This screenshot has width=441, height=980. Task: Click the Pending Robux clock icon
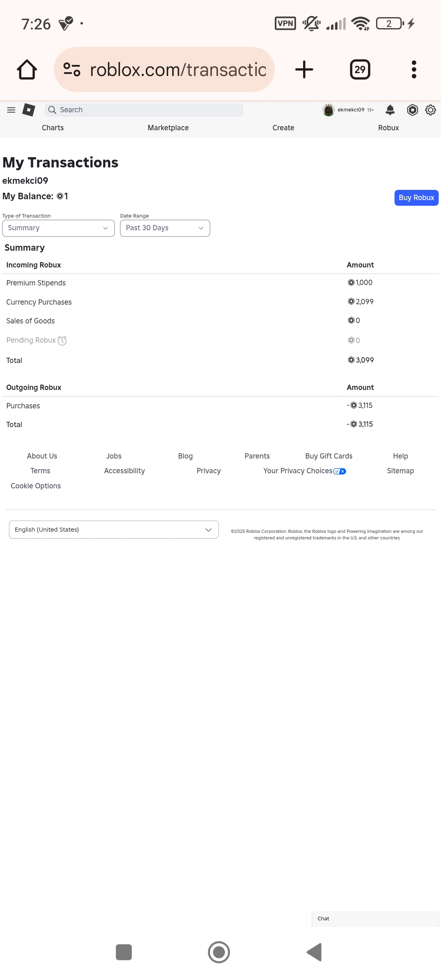pos(62,341)
